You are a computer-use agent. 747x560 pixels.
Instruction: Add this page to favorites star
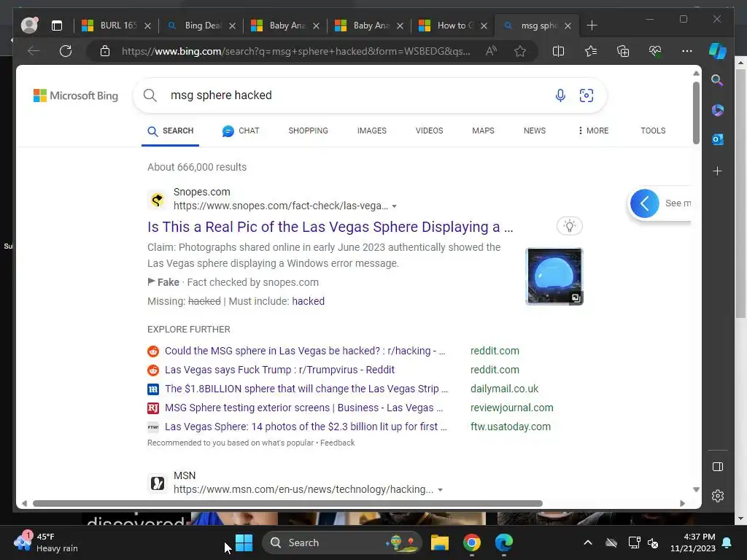click(x=520, y=51)
